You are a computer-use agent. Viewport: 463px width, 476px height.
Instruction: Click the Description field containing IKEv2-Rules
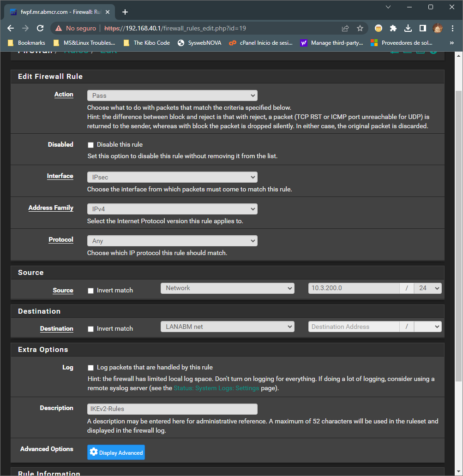[172, 409]
